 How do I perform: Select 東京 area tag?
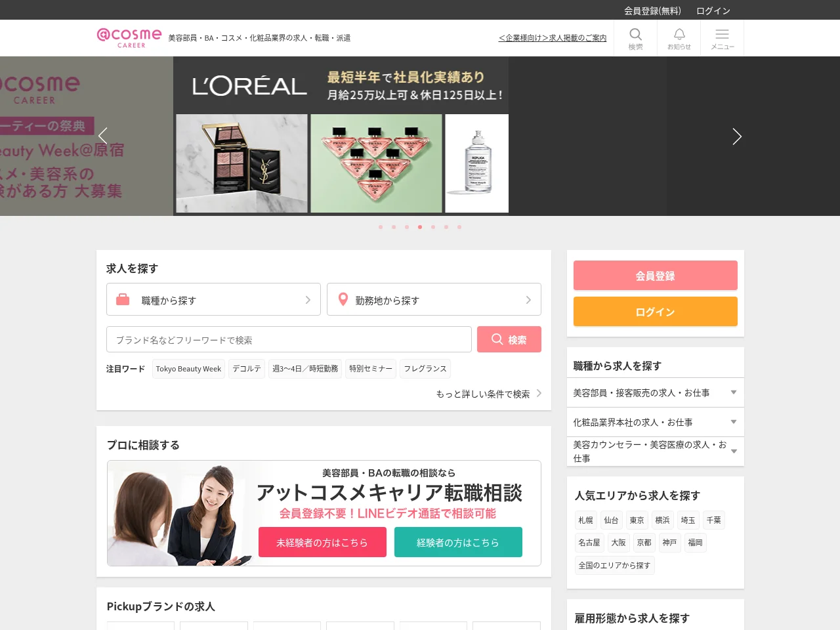pyautogui.click(x=637, y=520)
